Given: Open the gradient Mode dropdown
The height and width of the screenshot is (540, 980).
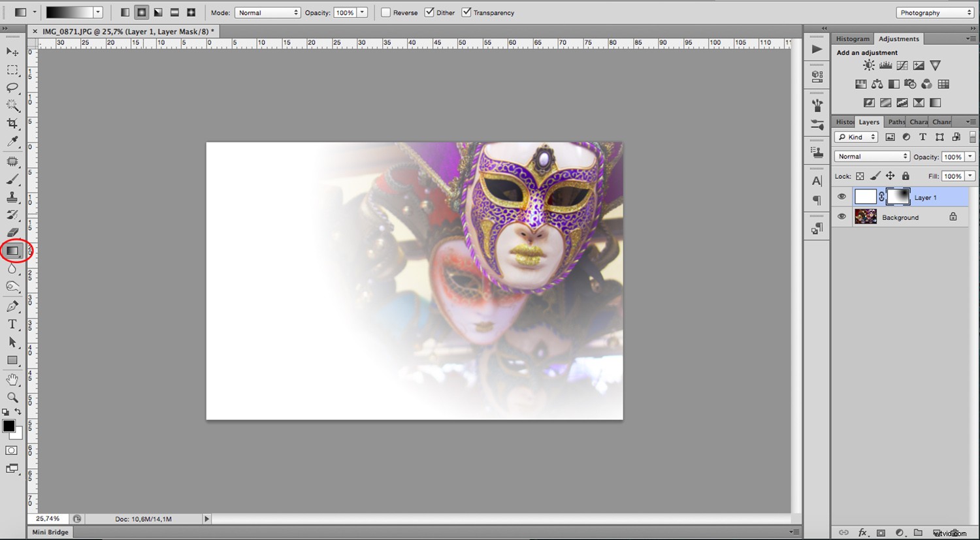Looking at the screenshot, I should (268, 12).
